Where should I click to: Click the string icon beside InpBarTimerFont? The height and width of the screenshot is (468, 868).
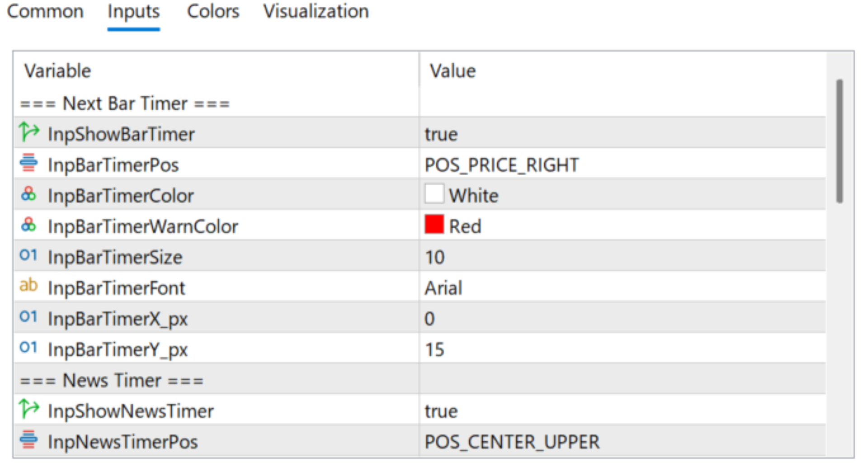(x=28, y=286)
